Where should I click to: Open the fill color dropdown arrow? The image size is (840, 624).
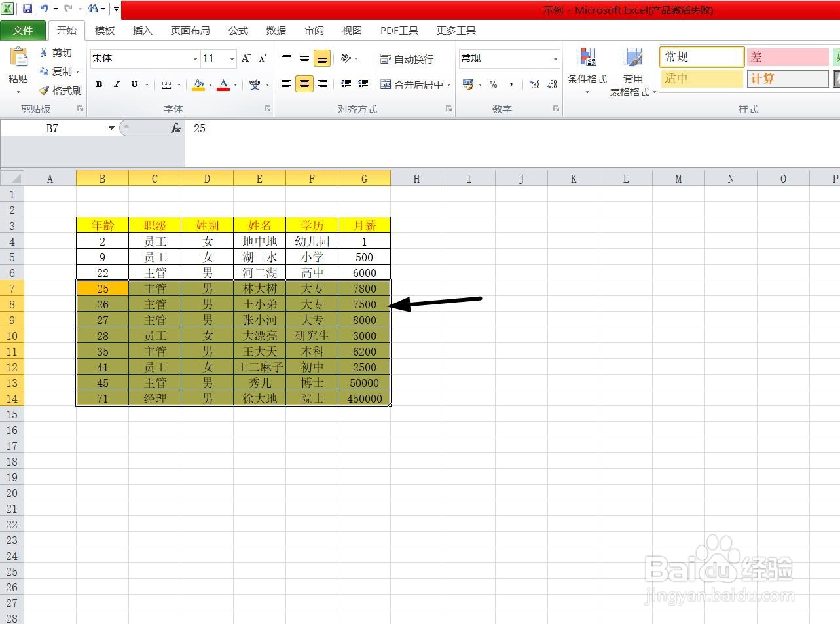210,84
